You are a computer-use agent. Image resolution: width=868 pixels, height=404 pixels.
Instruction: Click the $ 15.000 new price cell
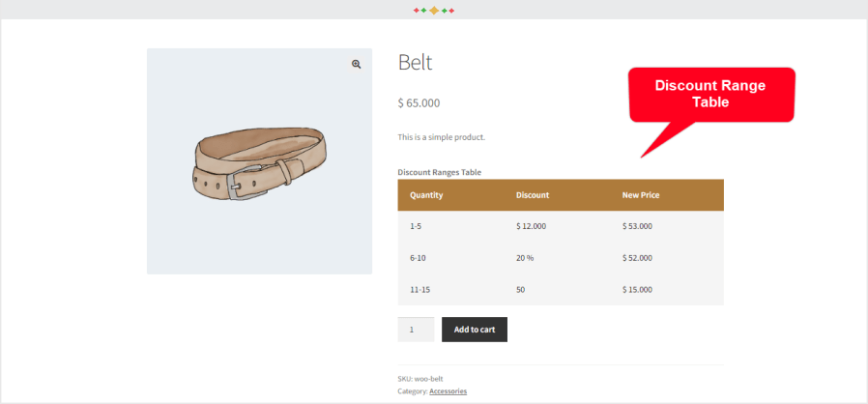pyautogui.click(x=637, y=289)
